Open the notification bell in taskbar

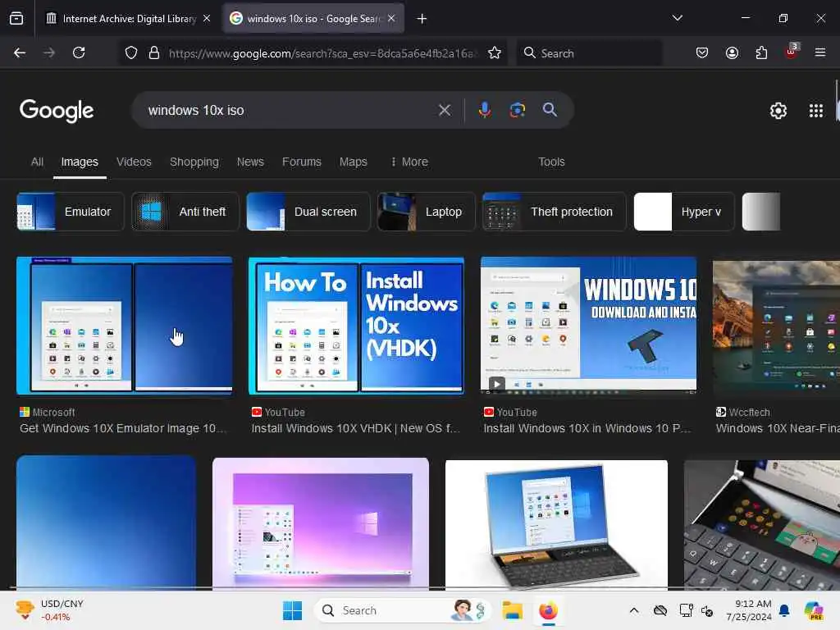point(784,610)
